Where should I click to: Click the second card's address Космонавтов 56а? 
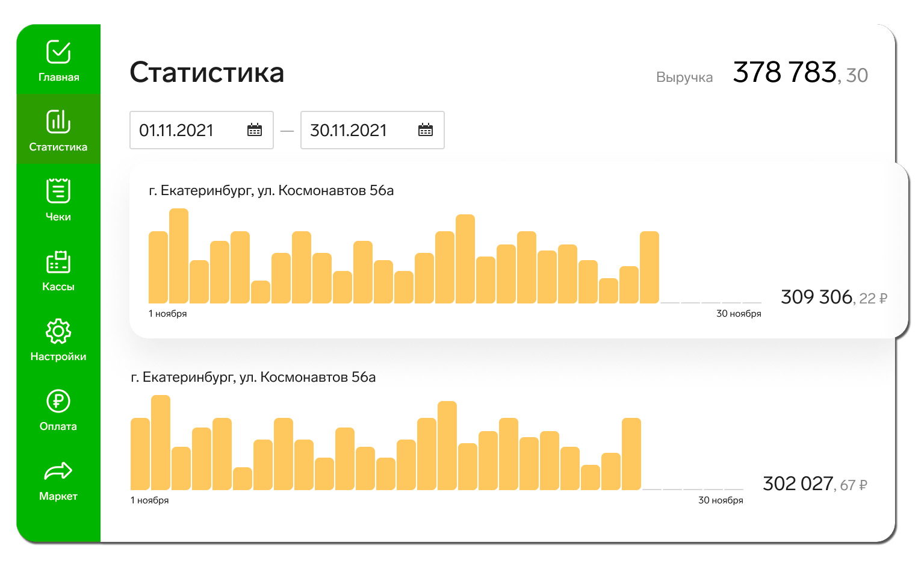[253, 378]
